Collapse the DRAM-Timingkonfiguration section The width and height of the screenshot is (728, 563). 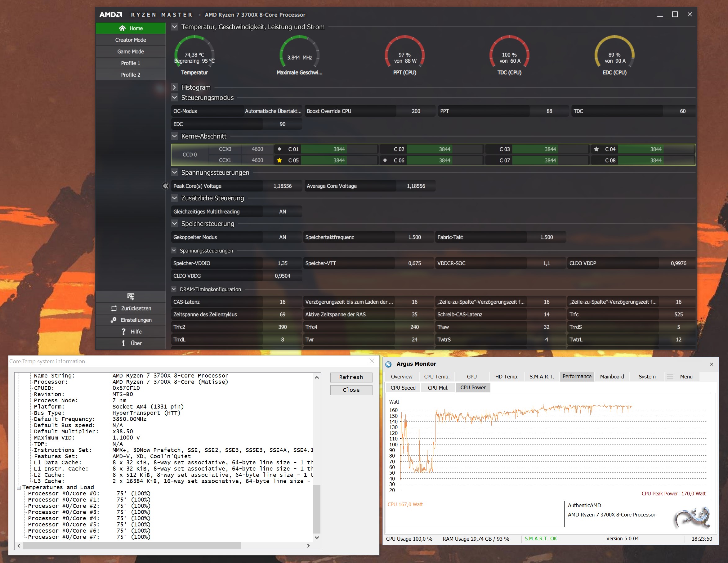pyautogui.click(x=174, y=289)
